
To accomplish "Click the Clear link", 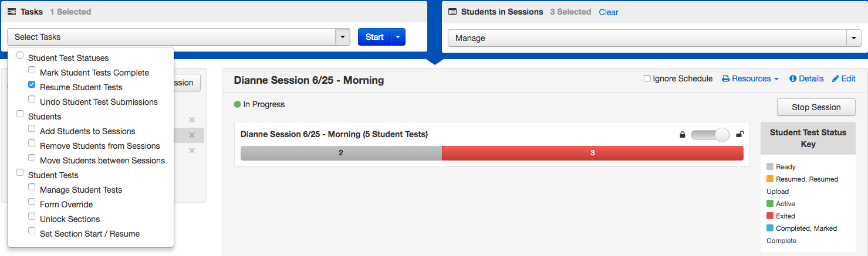I will 609,12.
